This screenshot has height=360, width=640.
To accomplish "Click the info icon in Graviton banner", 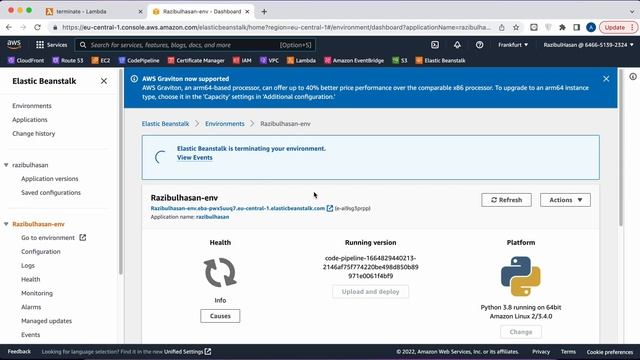I will tap(134, 79).
